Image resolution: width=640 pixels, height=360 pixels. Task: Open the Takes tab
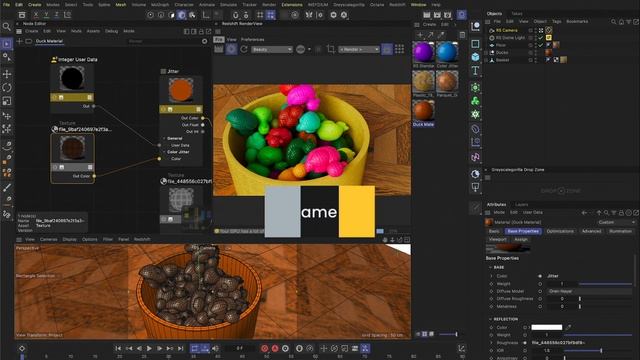(x=517, y=13)
